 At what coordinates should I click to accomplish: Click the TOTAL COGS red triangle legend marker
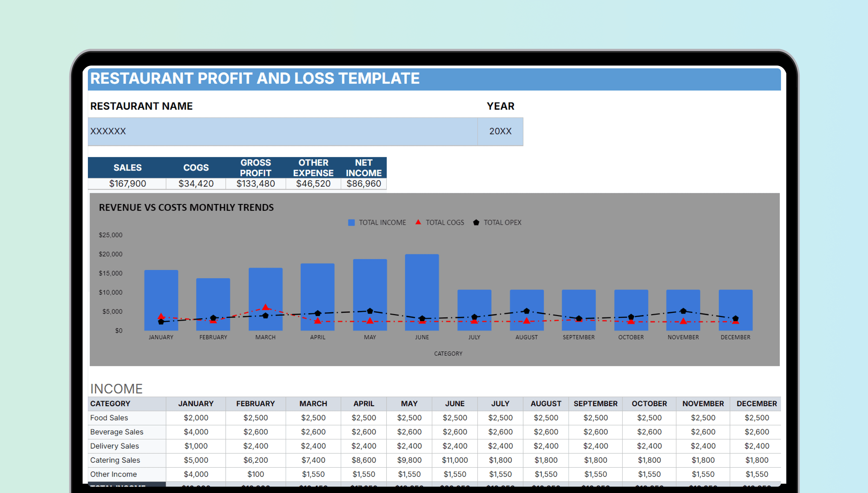[418, 222]
